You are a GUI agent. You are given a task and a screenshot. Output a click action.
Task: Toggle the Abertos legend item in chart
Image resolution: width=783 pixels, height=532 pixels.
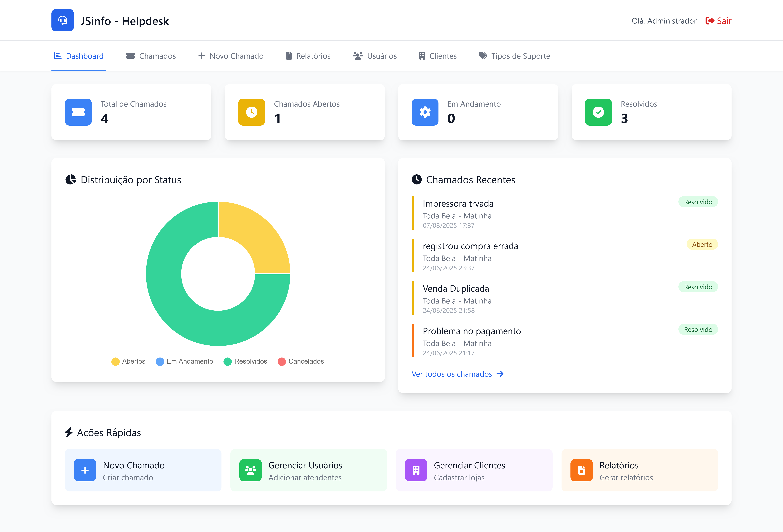pos(128,362)
